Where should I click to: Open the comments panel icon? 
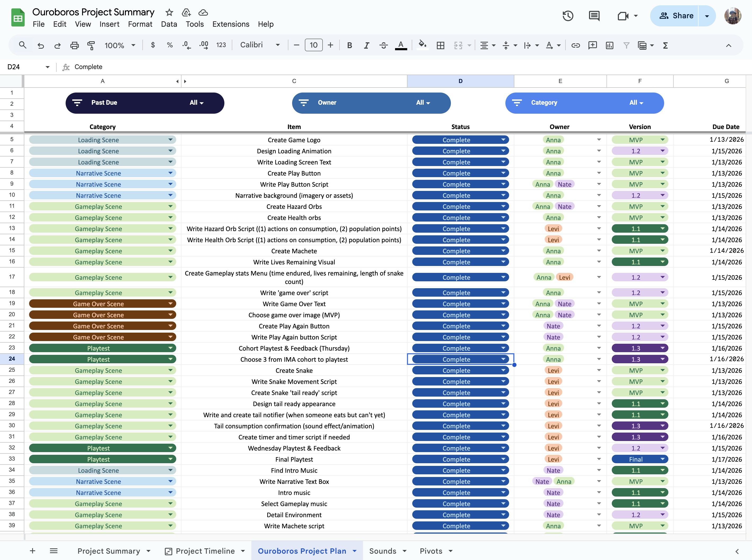pyautogui.click(x=594, y=16)
